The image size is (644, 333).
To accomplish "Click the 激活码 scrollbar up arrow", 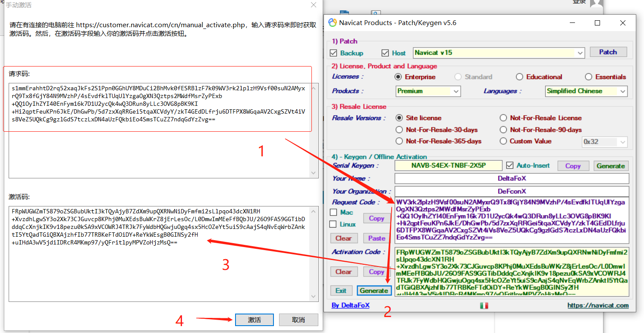I will [x=314, y=212].
